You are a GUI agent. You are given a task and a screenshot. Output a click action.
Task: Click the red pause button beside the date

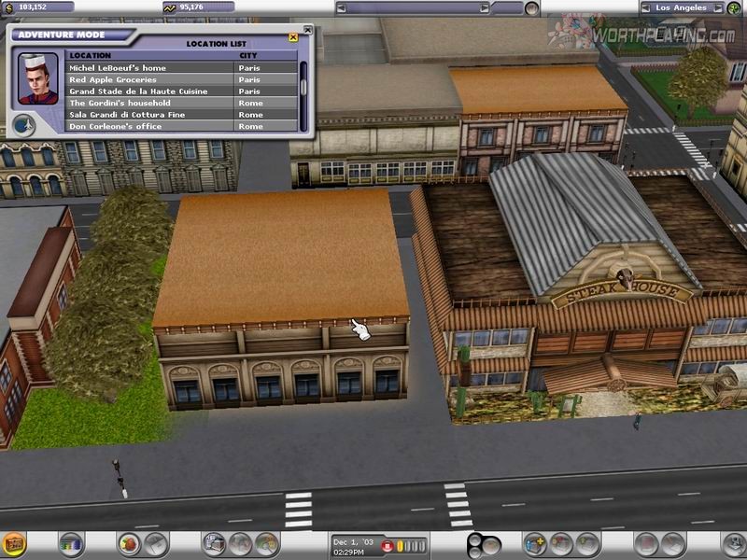click(x=387, y=546)
